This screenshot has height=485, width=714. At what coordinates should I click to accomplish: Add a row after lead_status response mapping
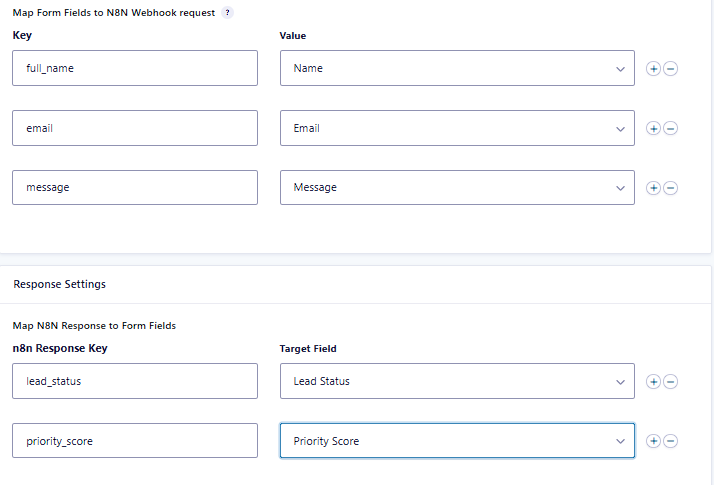(x=653, y=381)
